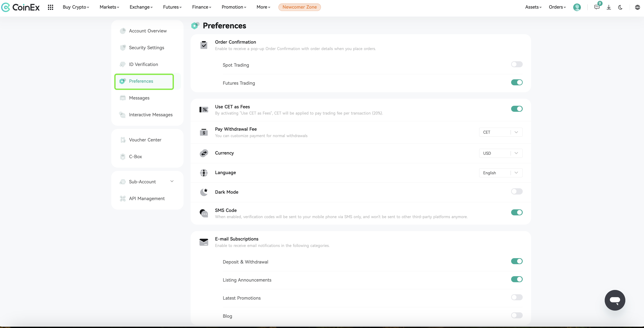Open the Exchange menu
The image size is (644, 328).
pyautogui.click(x=141, y=7)
